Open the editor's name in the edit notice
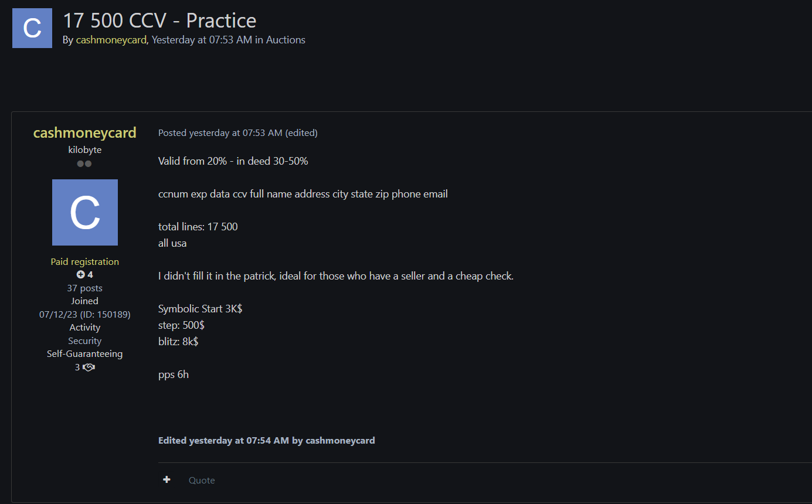 click(340, 440)
